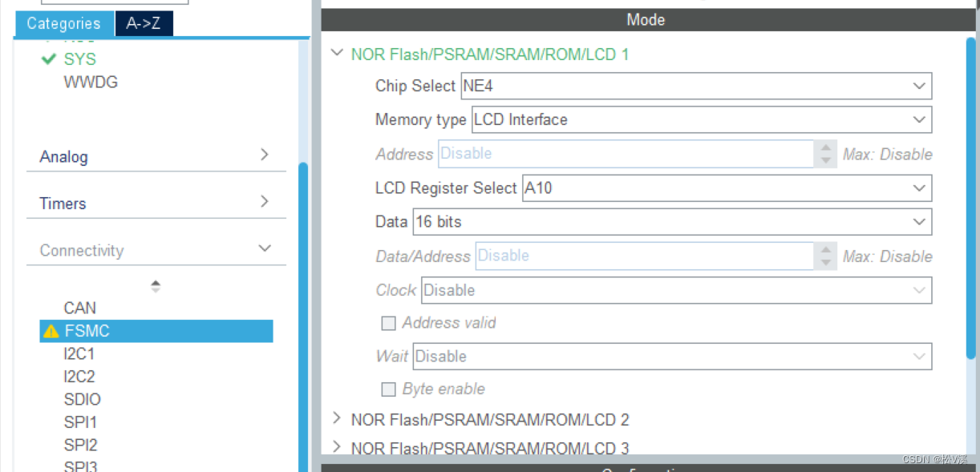Image resolution: width=980 pixels, height=472 pixels.
Task: Collapse the Connectivity category
Action: [x=265, y=248]
